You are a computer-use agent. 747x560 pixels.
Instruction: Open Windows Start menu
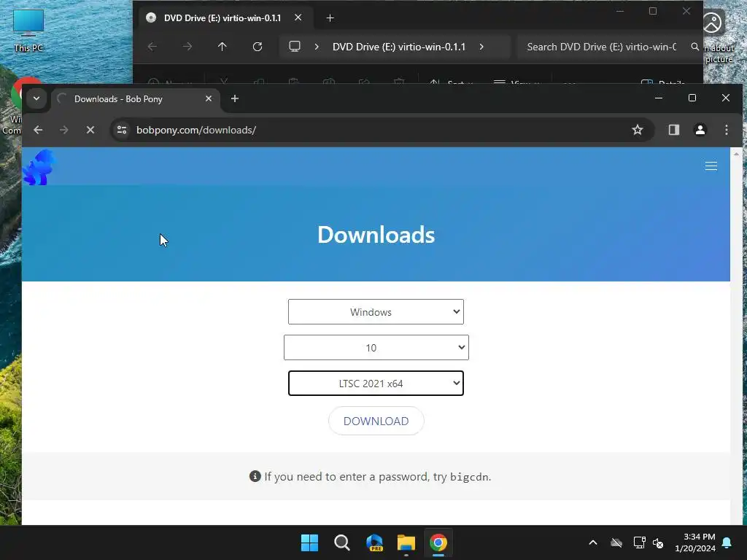coord(309,542)
